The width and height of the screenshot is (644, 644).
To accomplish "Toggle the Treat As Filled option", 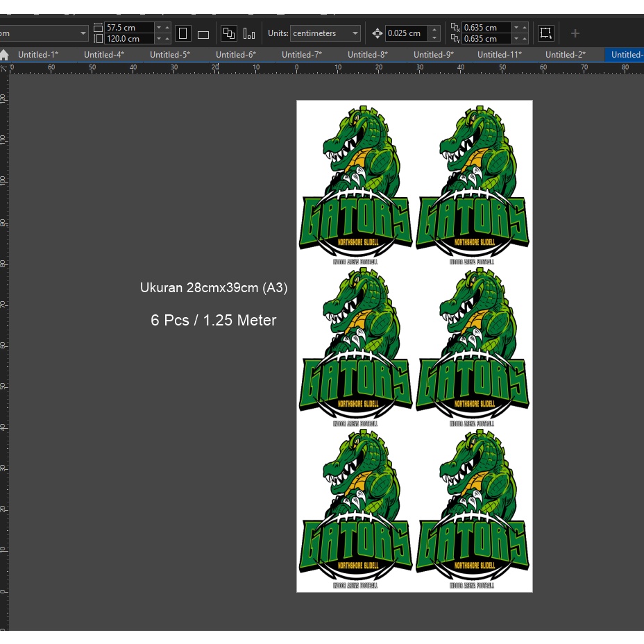I will [x=545, y=33].
